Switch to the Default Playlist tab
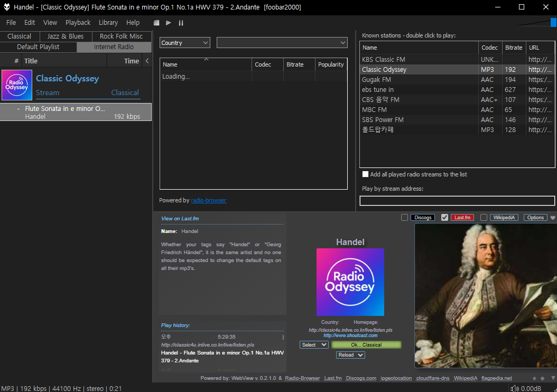The image size is (557, 392). [38, 47]
